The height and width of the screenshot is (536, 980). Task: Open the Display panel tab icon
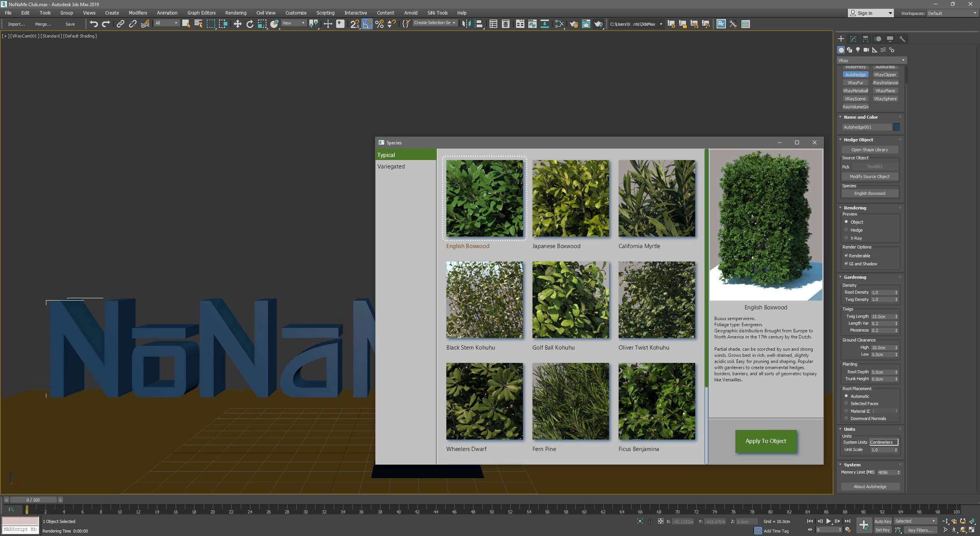[890, 39]
